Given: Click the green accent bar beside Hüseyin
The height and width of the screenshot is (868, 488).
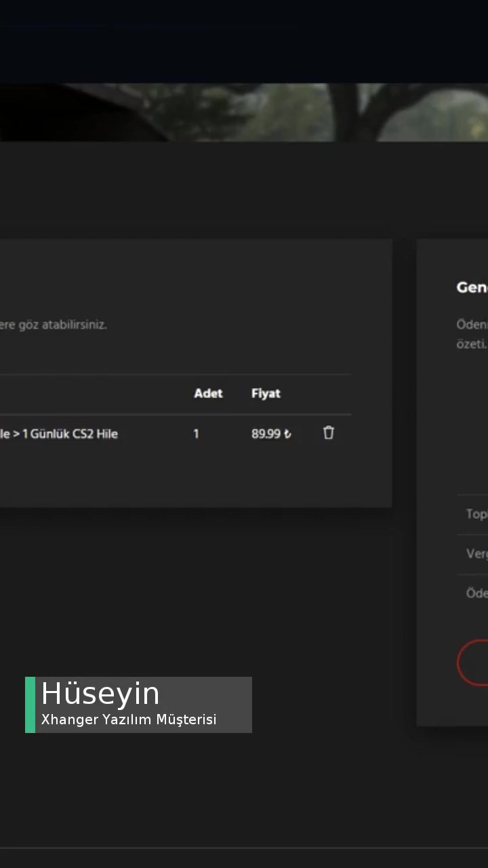Looking at the screenshot, I should tap(30, 705).
